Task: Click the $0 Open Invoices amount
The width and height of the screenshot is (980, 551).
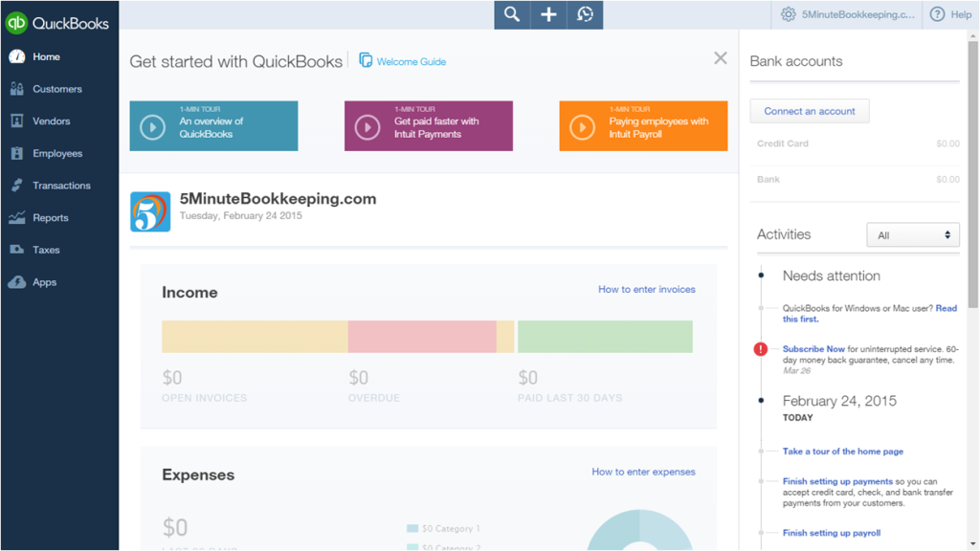Action: tap(172, 378)
